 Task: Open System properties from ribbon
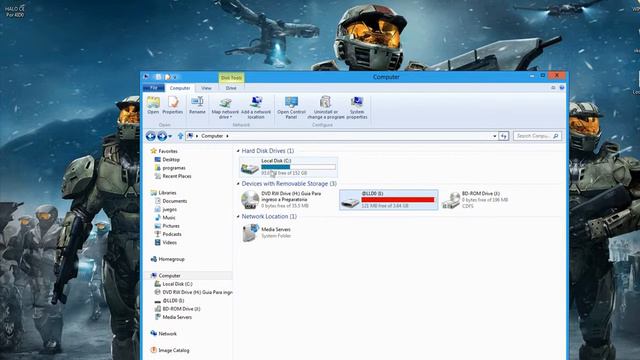point(357,108)
